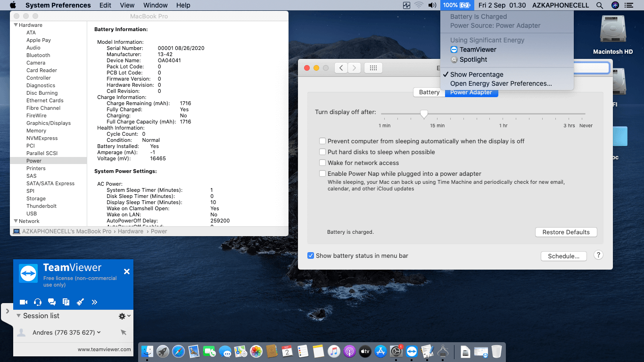This screenshot has height=362, width=644.
Task: Select Thunderbolt in the sidebar
Action: pyautogui.click(x=41, y=206)
